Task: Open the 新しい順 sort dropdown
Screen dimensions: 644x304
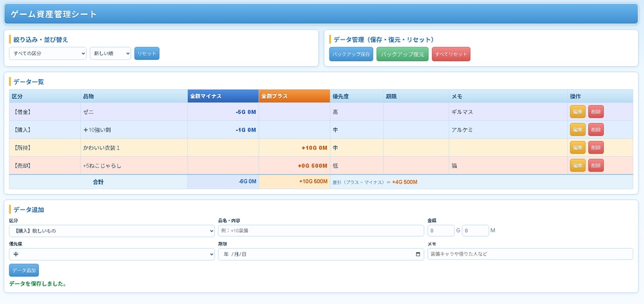Action: click(x=111, y=53)
